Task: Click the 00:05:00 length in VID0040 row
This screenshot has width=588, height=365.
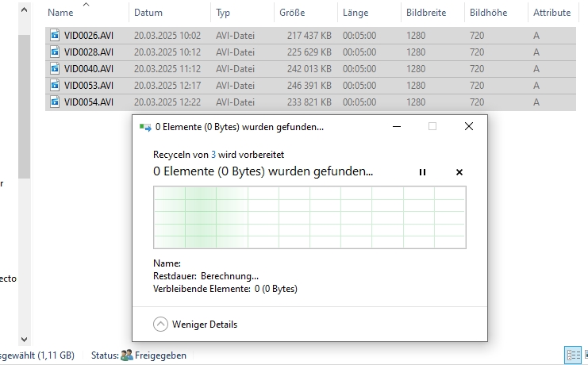Action: coord(359,69)
